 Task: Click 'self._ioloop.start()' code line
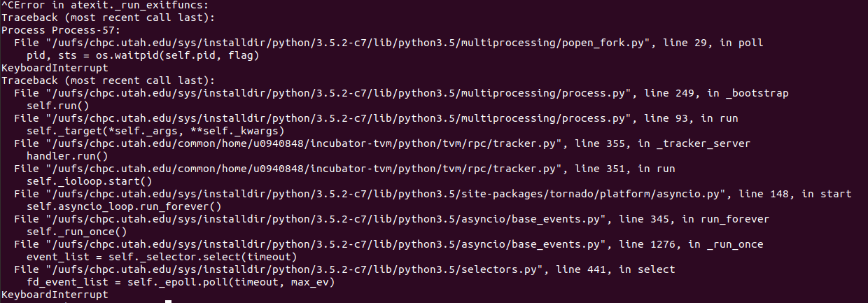(90, 182)
